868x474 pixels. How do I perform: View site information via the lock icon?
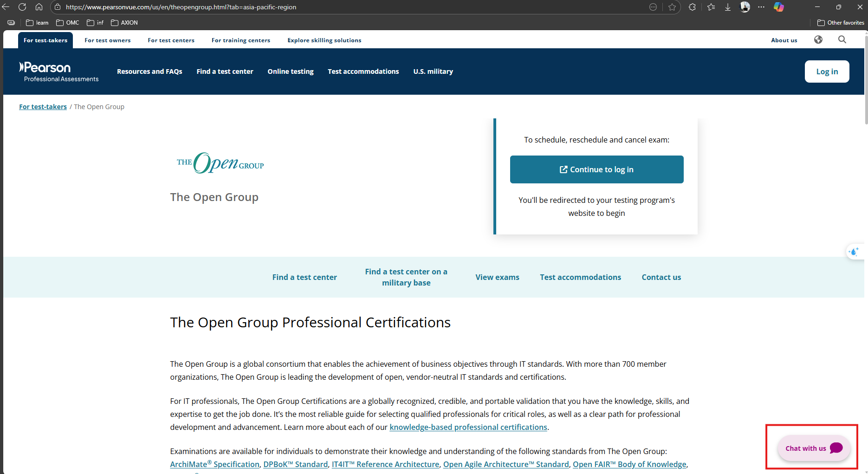click(x=58, y=7)
